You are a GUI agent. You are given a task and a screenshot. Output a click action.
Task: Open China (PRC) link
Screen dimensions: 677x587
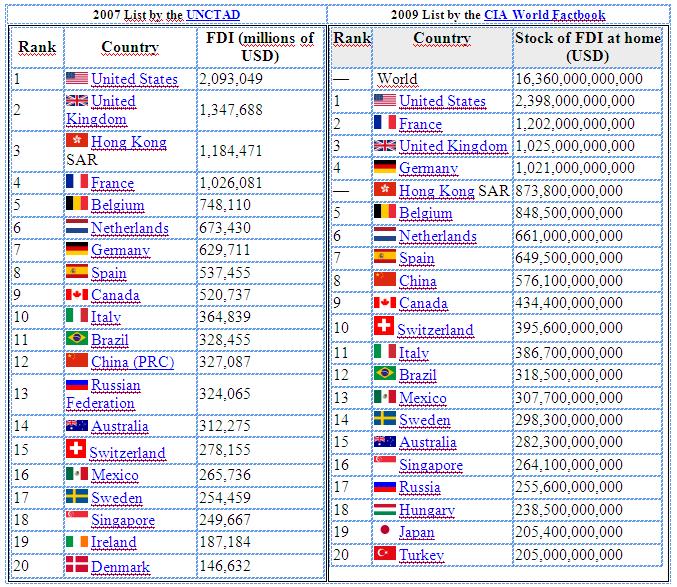tap(133, 362)
